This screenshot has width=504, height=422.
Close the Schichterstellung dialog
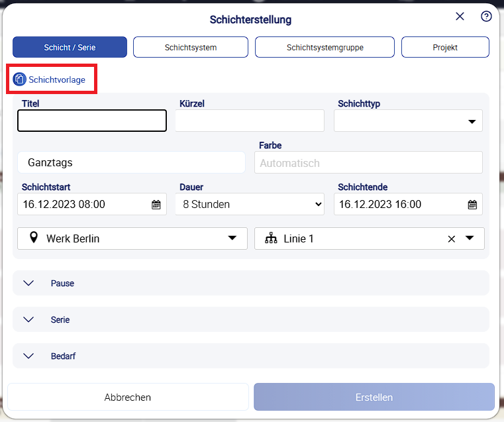click(x=460, y=17)
